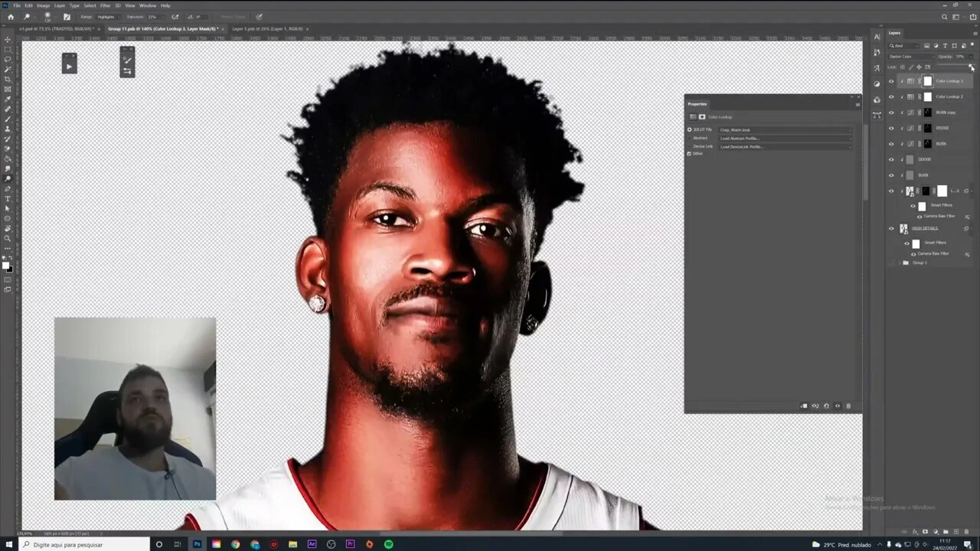
Task: Toggle visibility of HIGH DETAILS layer
Action: [891, 228]
